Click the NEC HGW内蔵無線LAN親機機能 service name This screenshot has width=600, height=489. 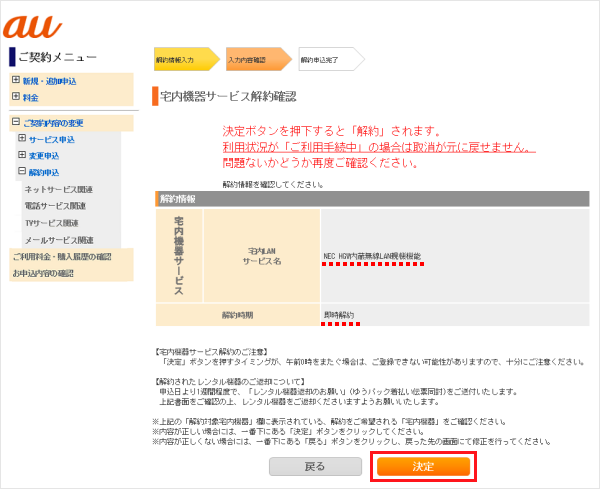coord(373,256)
